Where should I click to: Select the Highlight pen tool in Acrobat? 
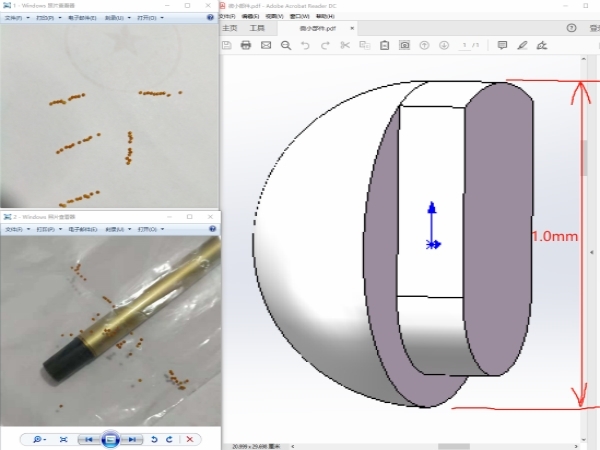click(522, 45)
